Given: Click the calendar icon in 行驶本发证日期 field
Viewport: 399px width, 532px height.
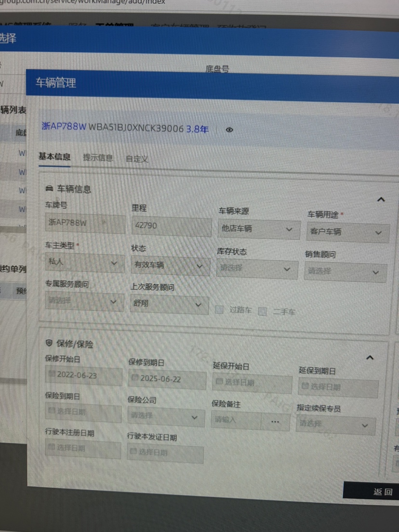Looking at the screenshot, I should (133, 452).
